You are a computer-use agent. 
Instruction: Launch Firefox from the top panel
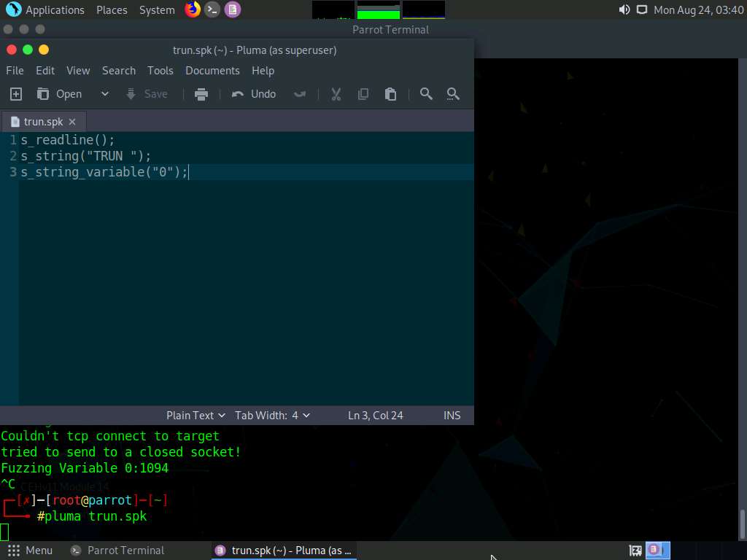(x=193, y=9)
